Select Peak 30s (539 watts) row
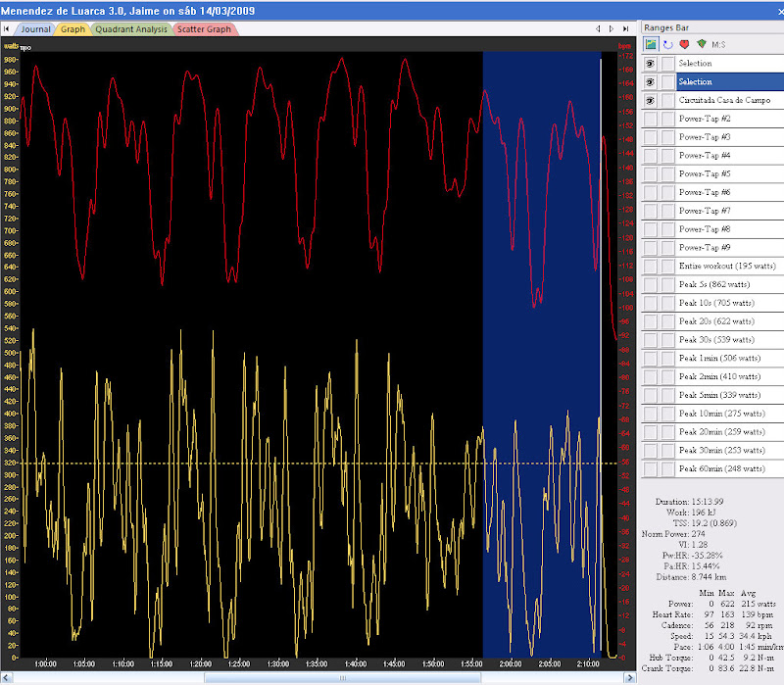This screenshot has height=685, width=784. tap(730, 340)
